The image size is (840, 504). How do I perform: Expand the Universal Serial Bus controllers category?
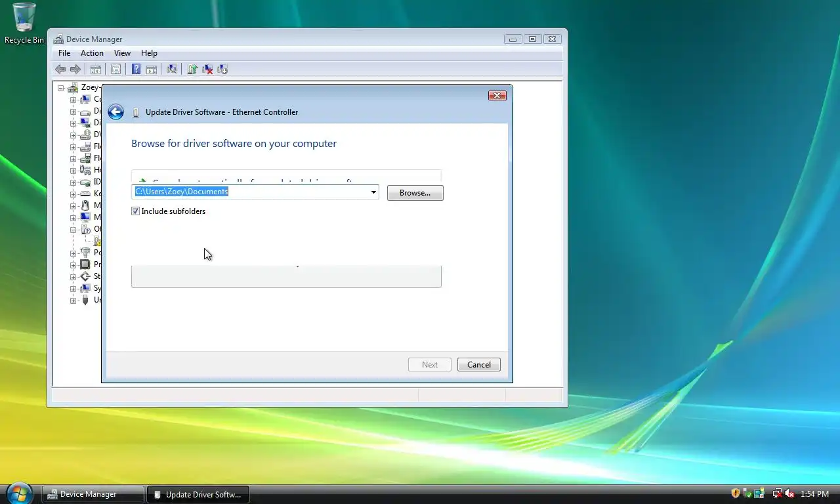73,301
